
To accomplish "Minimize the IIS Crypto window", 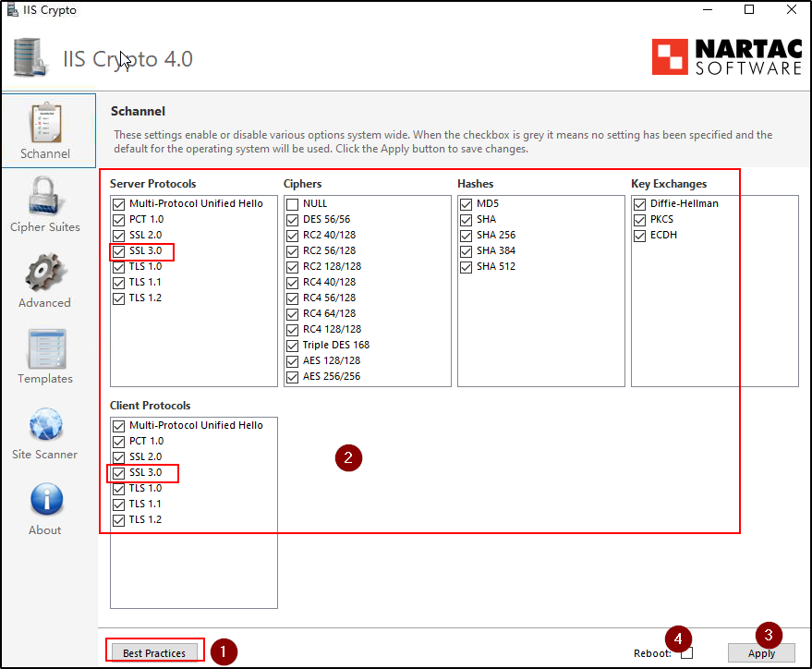I will point(708,9).
